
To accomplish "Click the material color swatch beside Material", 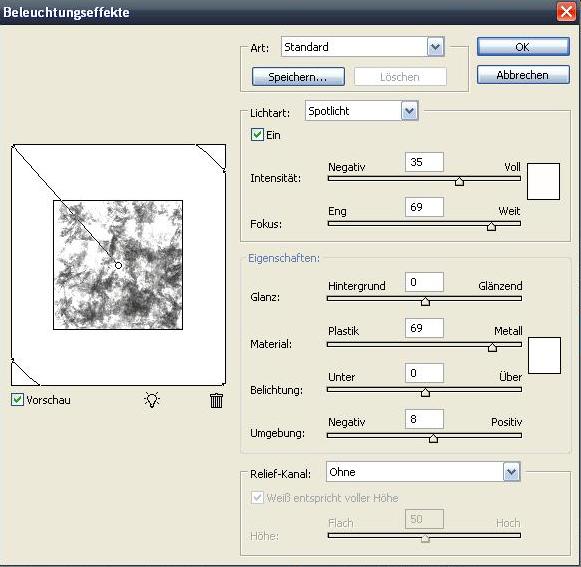I will tap(544, 355).
